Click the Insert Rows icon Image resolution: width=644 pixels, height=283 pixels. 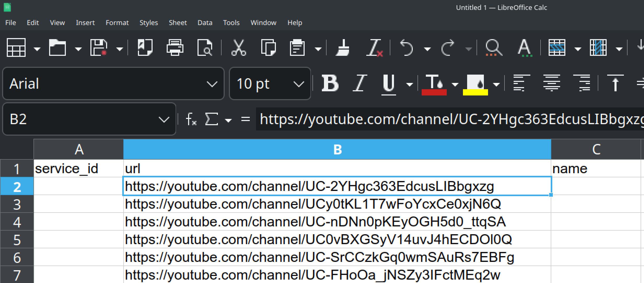click(x=557, y=47)
